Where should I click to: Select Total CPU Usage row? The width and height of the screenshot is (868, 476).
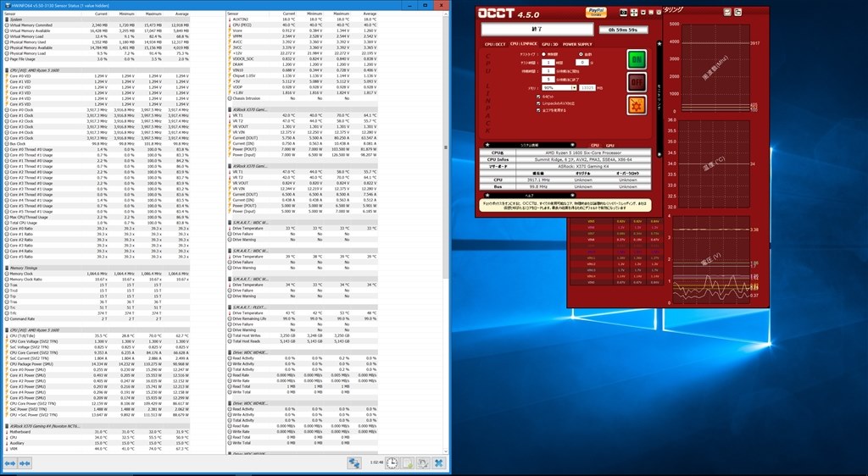pyautogui.click(x=97, y=223)
